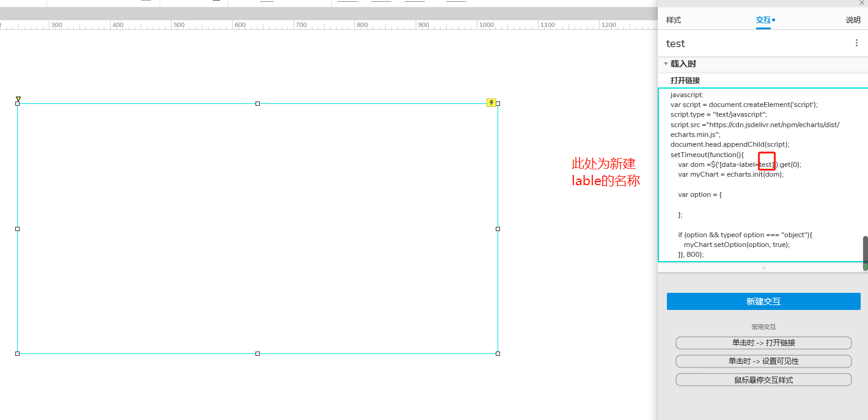Select the active 交互 tab
This screenshot has height=420, width=868.
[x=763, y=20]
